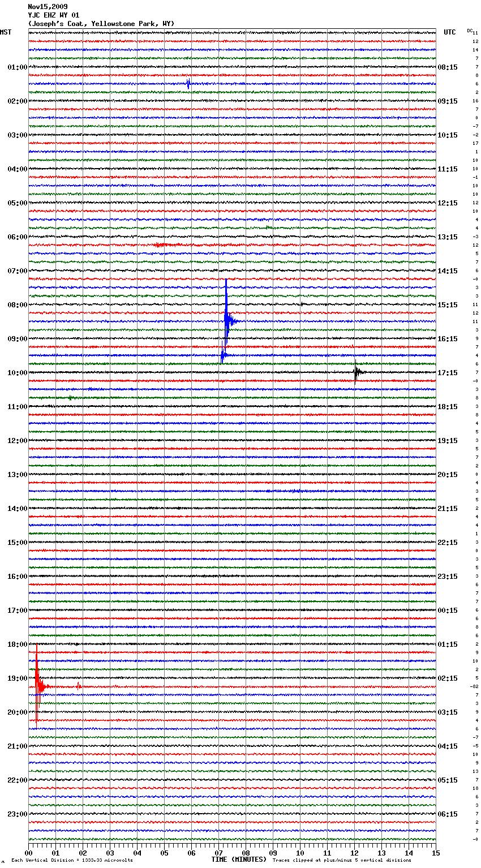Select the 10:00 MST time label
481x868 pixels.
[18, 373]
